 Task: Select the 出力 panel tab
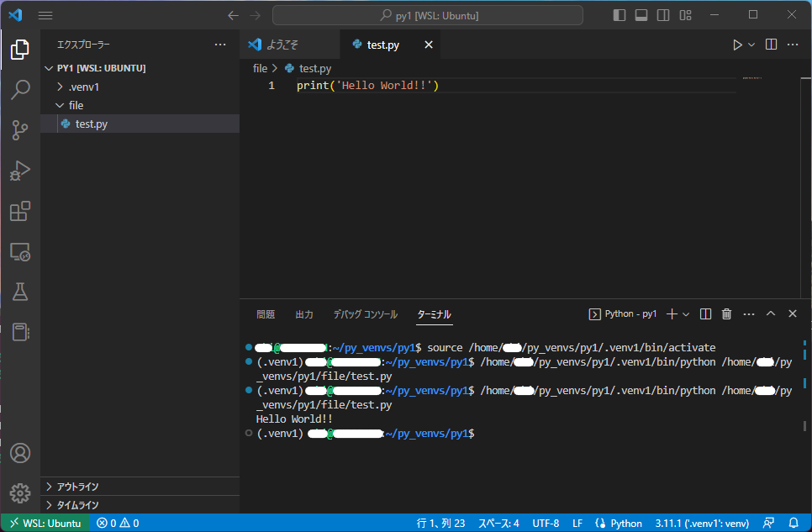click(x=303, y=313)
